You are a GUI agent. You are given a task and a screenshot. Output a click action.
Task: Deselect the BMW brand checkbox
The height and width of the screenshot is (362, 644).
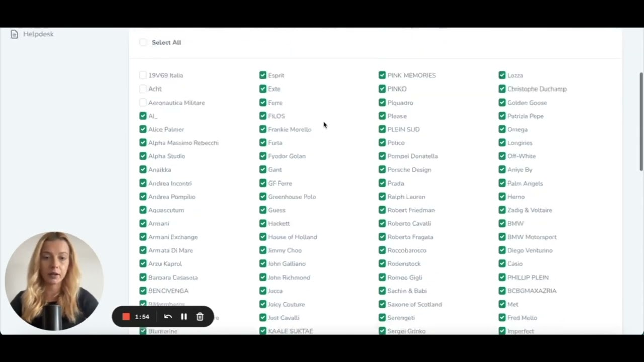click(502, 223)
